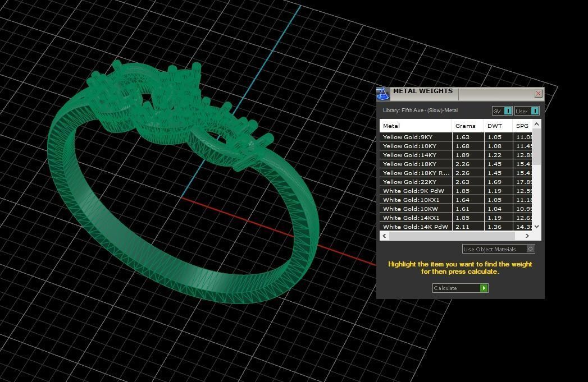Viewport: 588px width, 382px height.
Task: Click the 2.63 grams value for 22KY
Action: [462, 182]
